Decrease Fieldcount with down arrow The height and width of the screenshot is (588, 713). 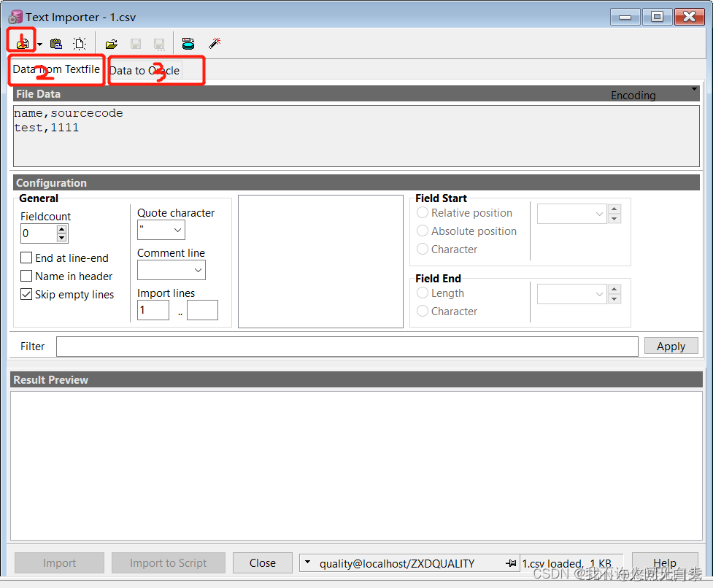(x=62, y=238)
